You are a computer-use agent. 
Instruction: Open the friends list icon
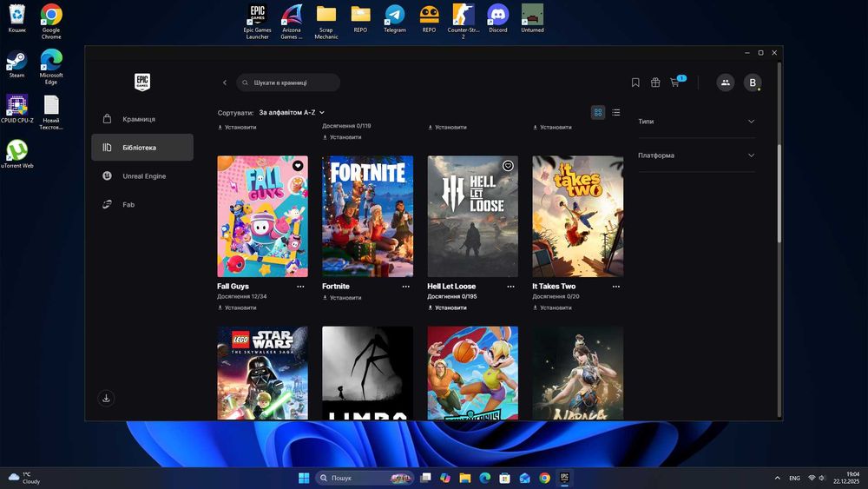pos(725,83)
